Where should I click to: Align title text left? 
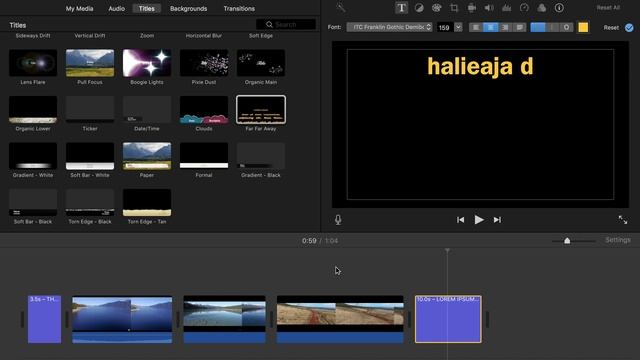476,27
